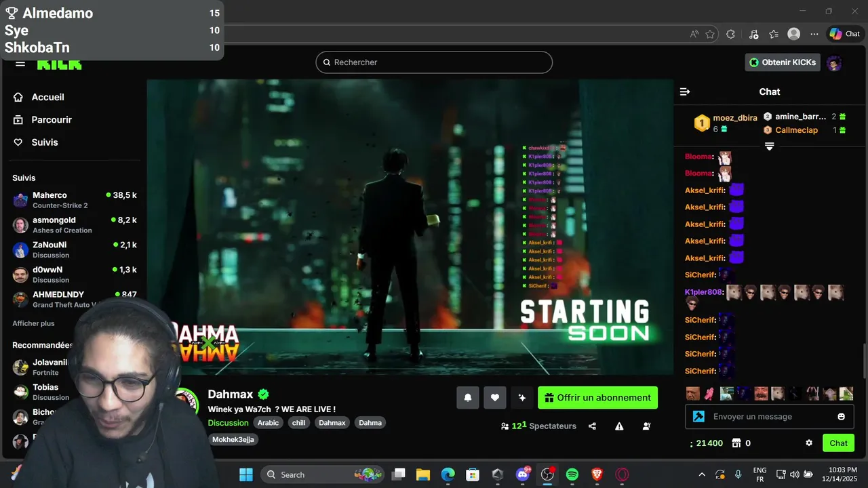Open Copilot Chat button
This screenshot has width=868, height=488.
tap(845, 34)
